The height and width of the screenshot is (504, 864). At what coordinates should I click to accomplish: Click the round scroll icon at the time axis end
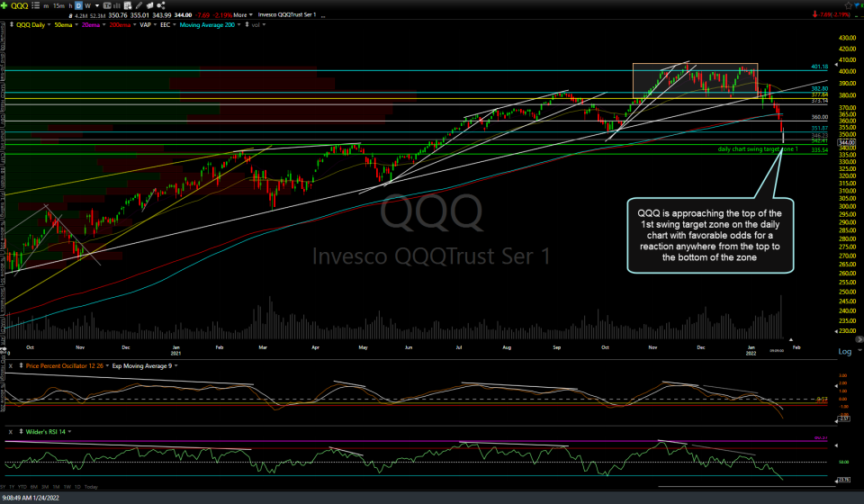pos(858,339)
